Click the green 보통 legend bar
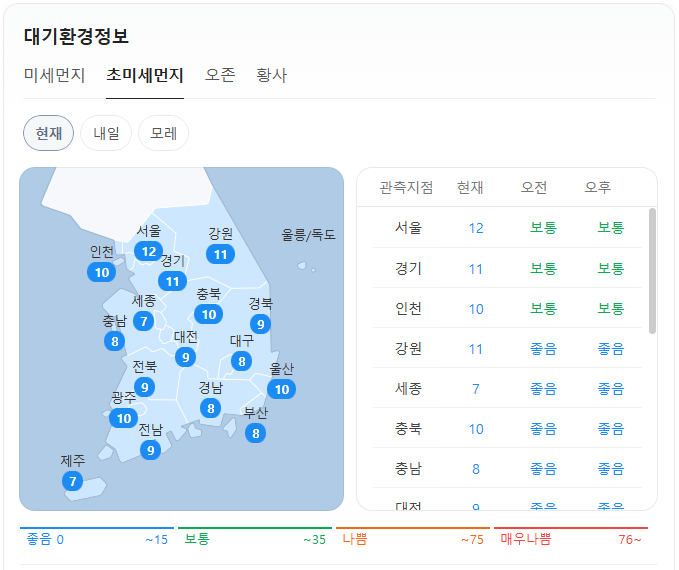Viewport: 679px width, 570px height. click(255, 528)
